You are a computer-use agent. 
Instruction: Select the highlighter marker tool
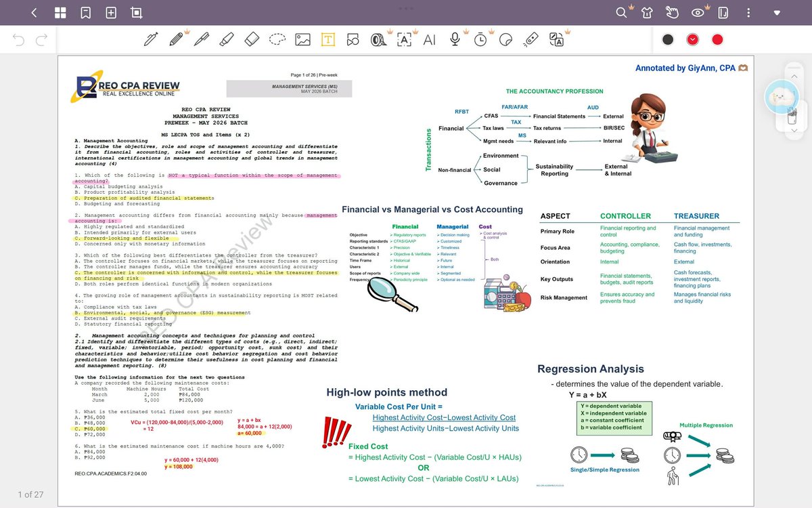click(x=227, y=39)
